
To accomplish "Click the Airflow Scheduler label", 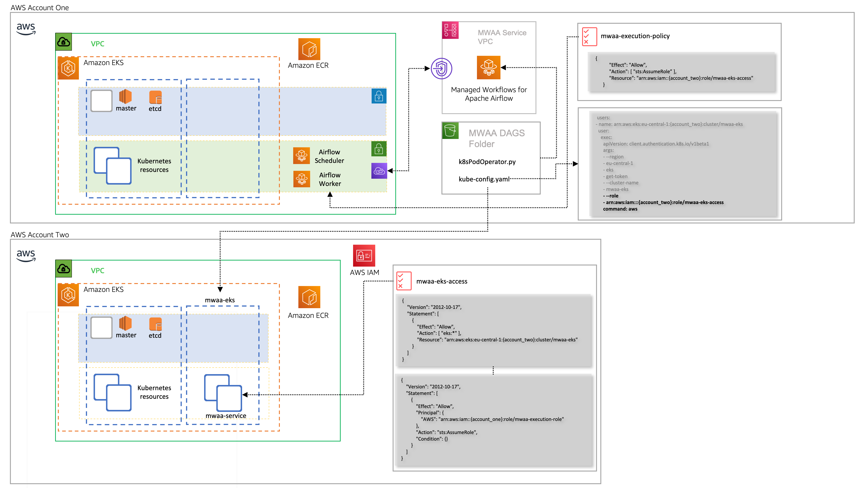I will pyautogui.click(x=329, y=156).
